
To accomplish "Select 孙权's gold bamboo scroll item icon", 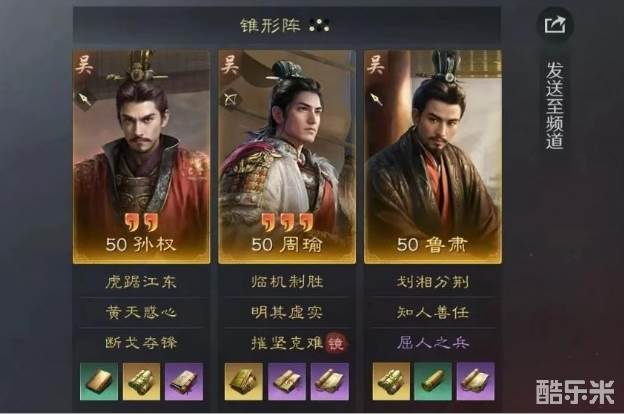I will [x=141, y=381].
